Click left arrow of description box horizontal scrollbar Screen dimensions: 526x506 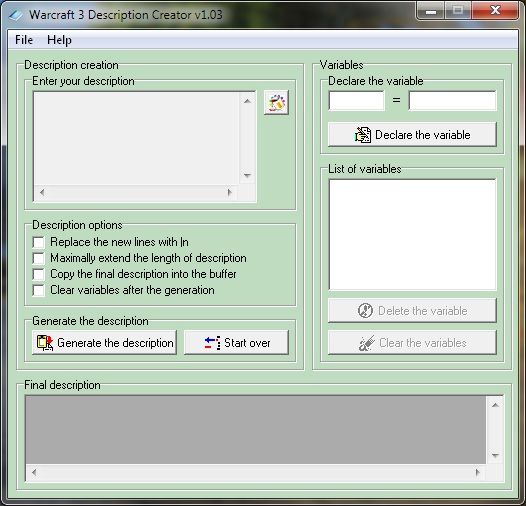point(42,192)
